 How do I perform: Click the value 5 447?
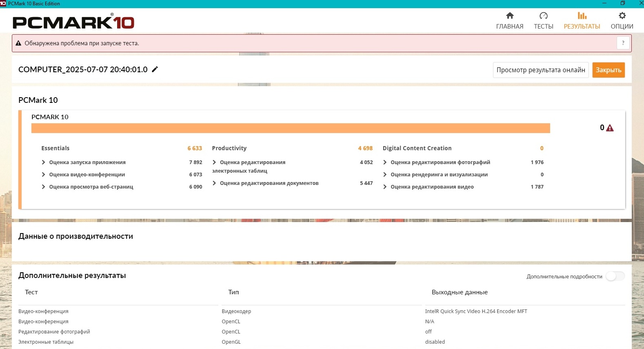(366, 183)
